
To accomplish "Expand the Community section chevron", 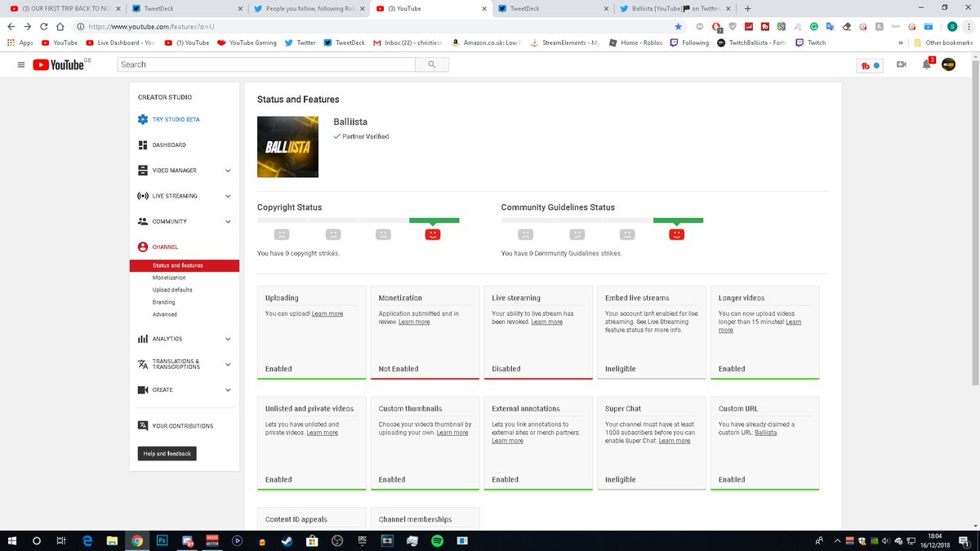I will 228,221.
